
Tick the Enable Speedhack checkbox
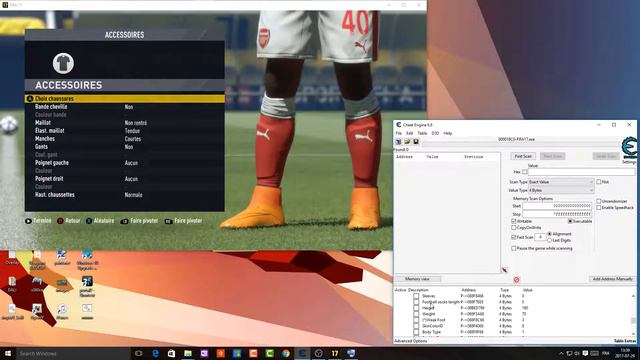[599, 207]
